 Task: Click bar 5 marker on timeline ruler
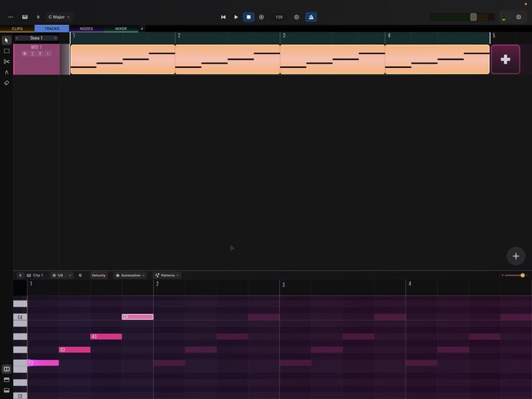coord(494,35)
